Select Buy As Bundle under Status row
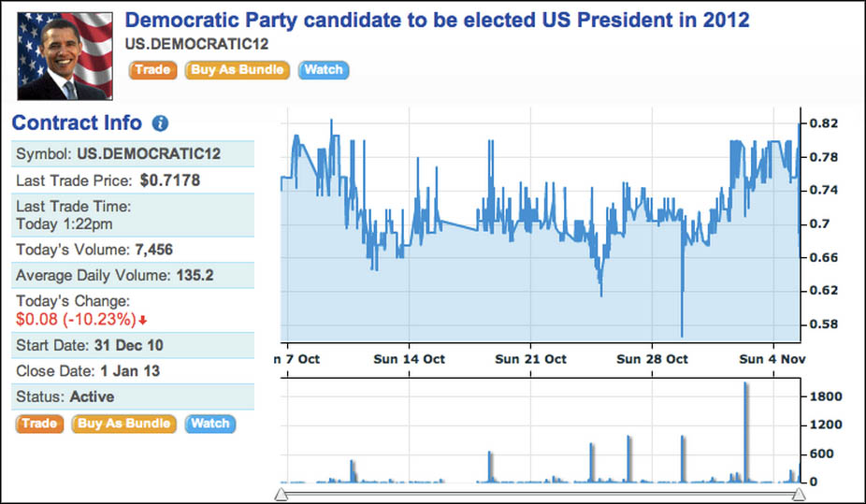866x504 pixels. 124,424
